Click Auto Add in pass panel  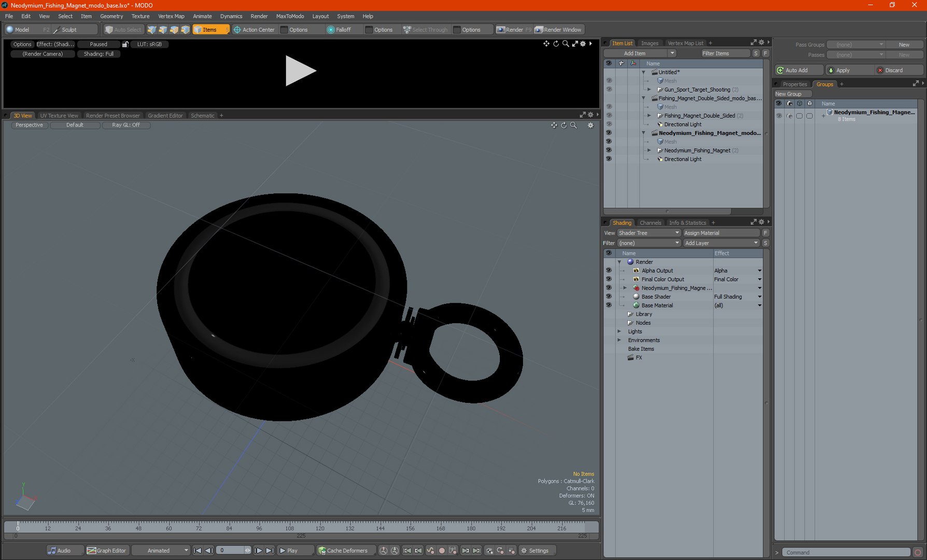(799, 70)
